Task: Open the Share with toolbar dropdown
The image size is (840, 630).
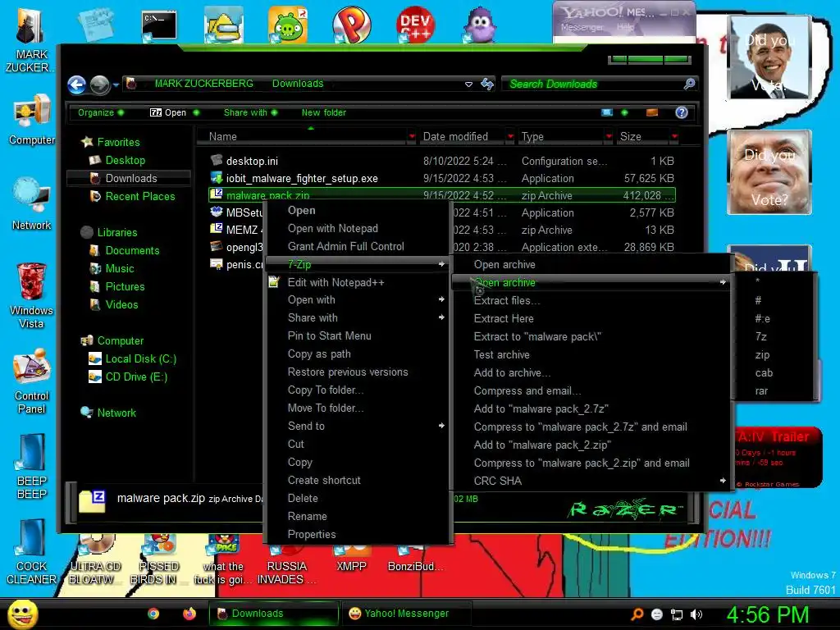Action: point(250,112)
